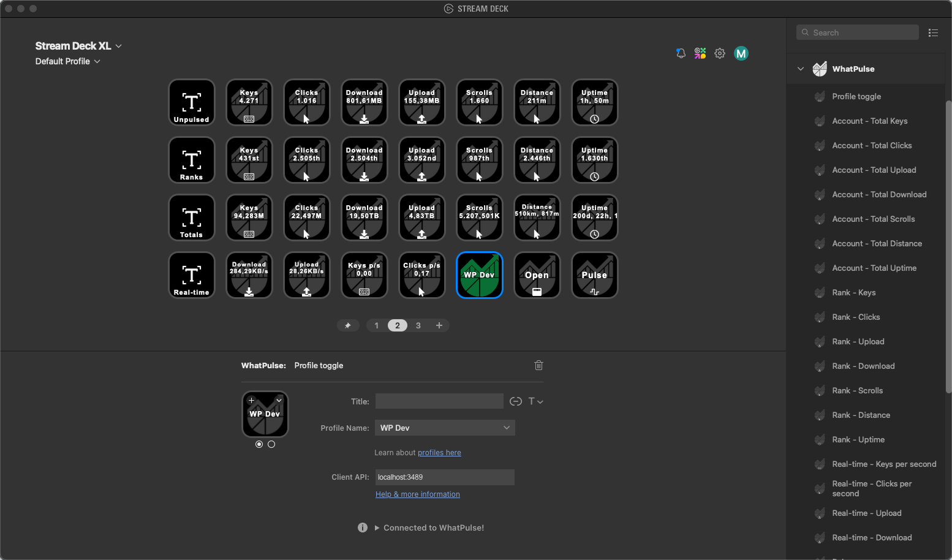Select the Real-time - Download action
952x560 pixels.
pyautogui.click(x=872, y=537)
